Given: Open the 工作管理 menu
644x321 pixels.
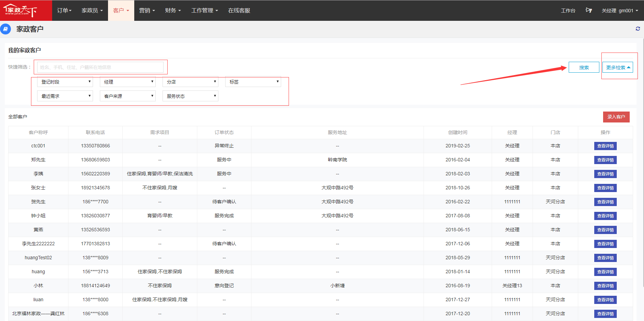Looking at the screenshot, I should click(204, 11).
